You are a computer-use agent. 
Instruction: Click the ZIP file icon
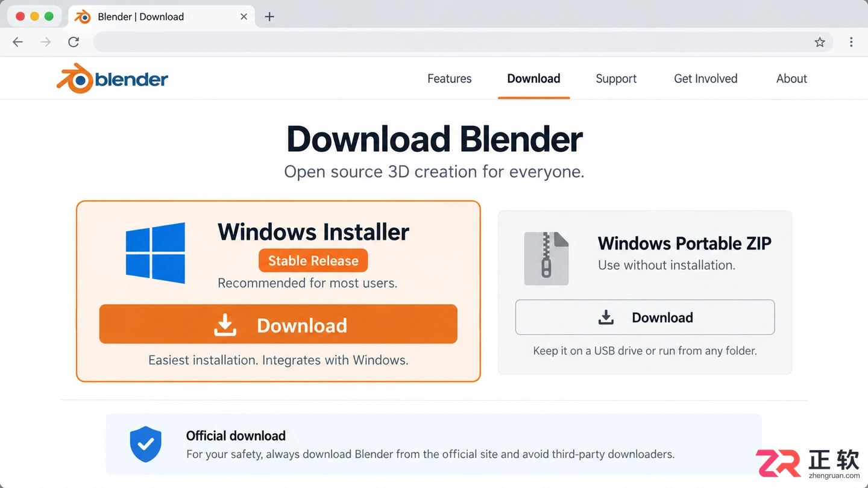pos(546,258)
